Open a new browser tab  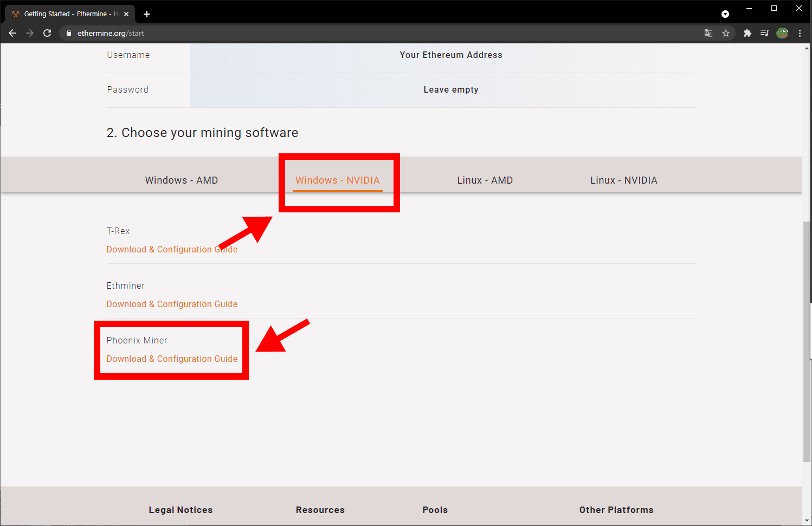(x=147, y=14)
